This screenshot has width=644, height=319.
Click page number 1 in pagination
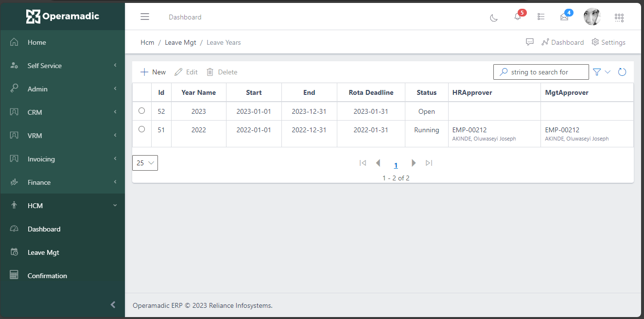click(396, 165)
